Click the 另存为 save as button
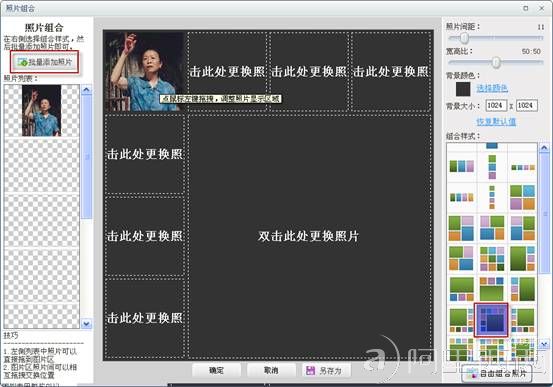 coord(326,370)
